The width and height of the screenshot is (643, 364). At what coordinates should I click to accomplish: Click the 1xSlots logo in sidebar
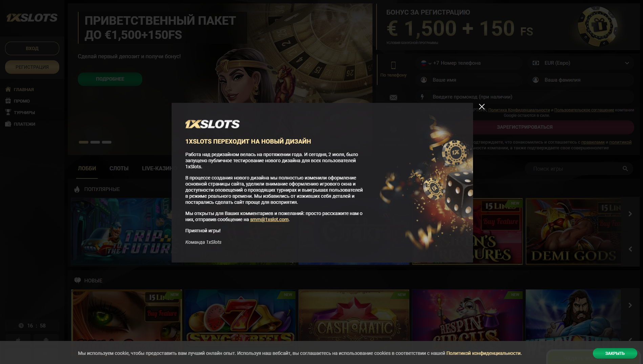32,18
